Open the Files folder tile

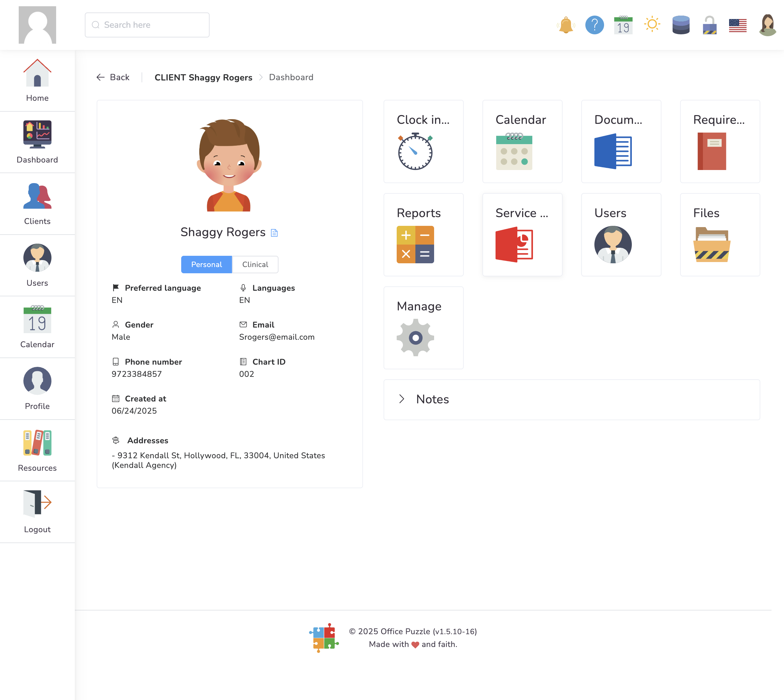720,235
